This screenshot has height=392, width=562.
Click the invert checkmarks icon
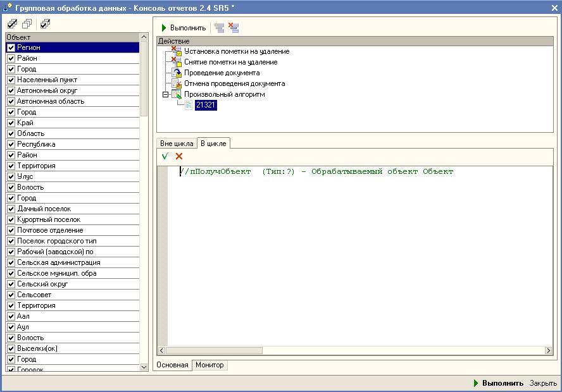point(45,24)
